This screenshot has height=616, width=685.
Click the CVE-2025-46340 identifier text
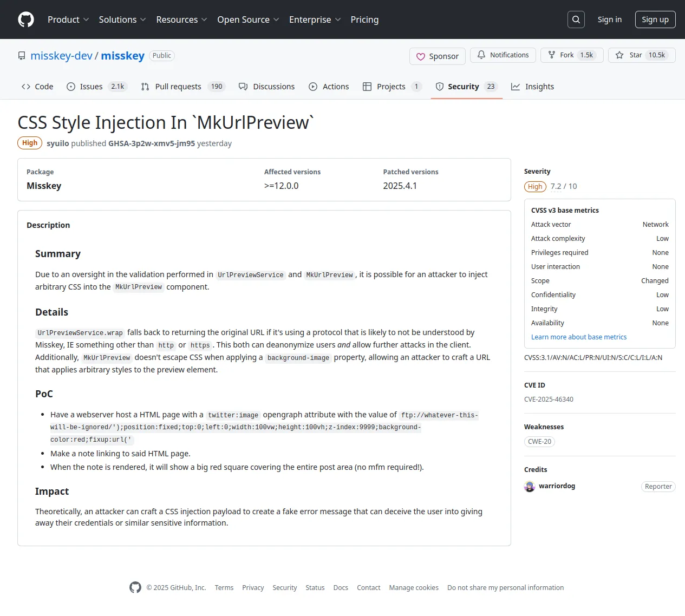pyautogui.click(x=549, y=399)
